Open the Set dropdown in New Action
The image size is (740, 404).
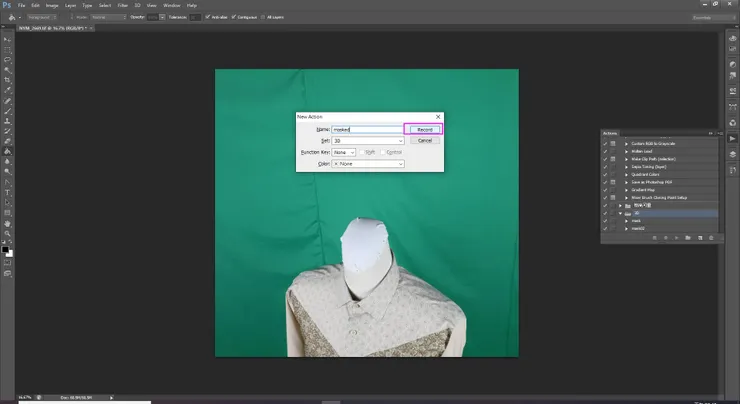[x=367, y=141]
